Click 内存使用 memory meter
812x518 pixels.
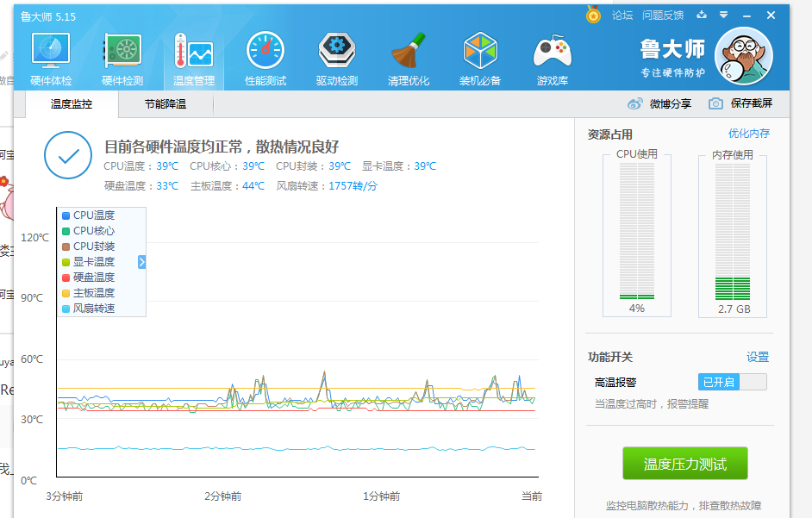[733, 232]
